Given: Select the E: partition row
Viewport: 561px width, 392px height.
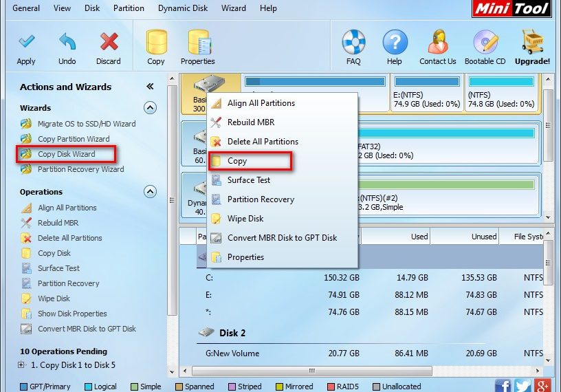Looking at the screenshot, I should point(370,294).
